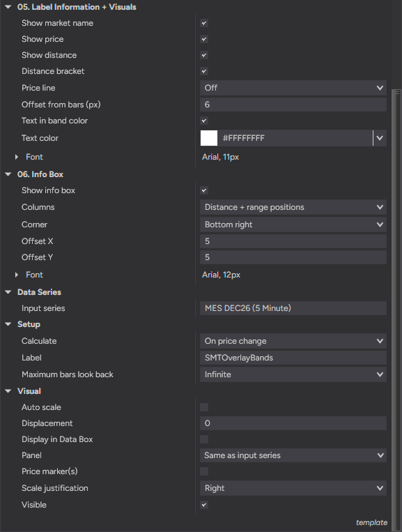Enable Display in Data Box checkbox
The width and height of the screenshot is (402, 532).
204,439
